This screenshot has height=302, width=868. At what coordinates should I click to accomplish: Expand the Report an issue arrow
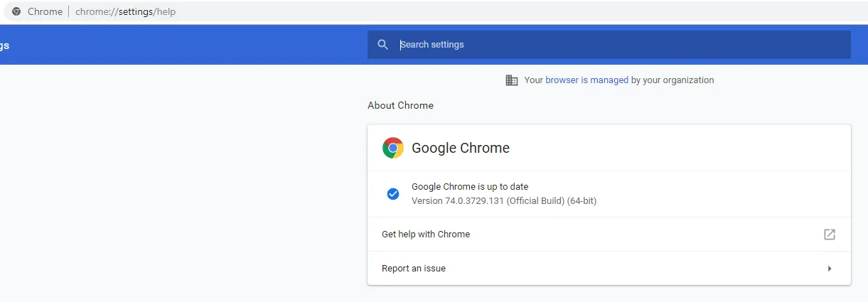(x=829, y=269)
